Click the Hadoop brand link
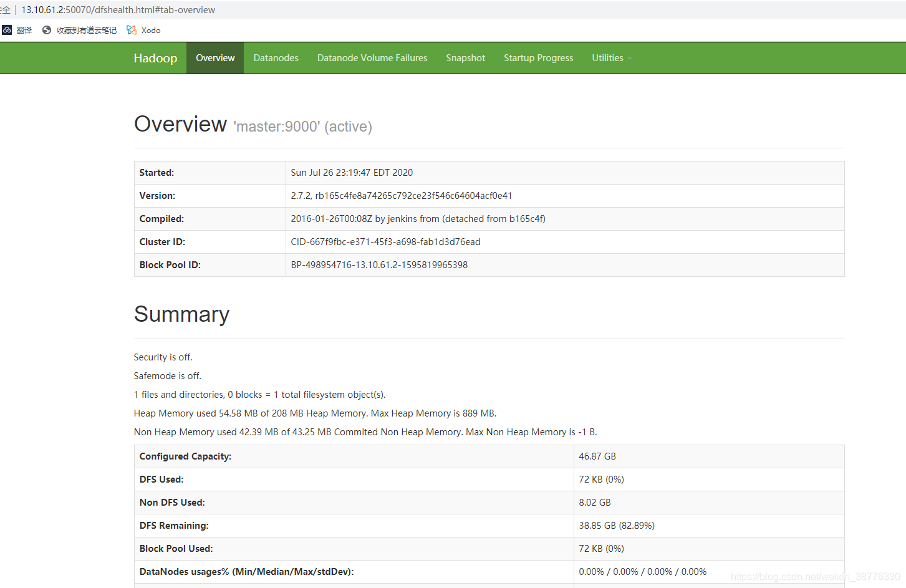906x588 pixels. tap(155, 58)
